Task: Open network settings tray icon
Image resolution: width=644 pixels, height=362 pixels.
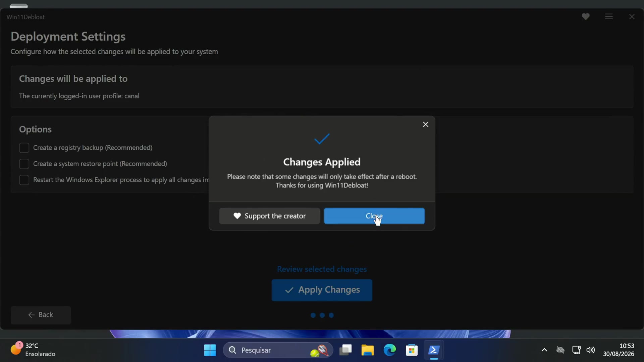Action: (x=576, y=350)
